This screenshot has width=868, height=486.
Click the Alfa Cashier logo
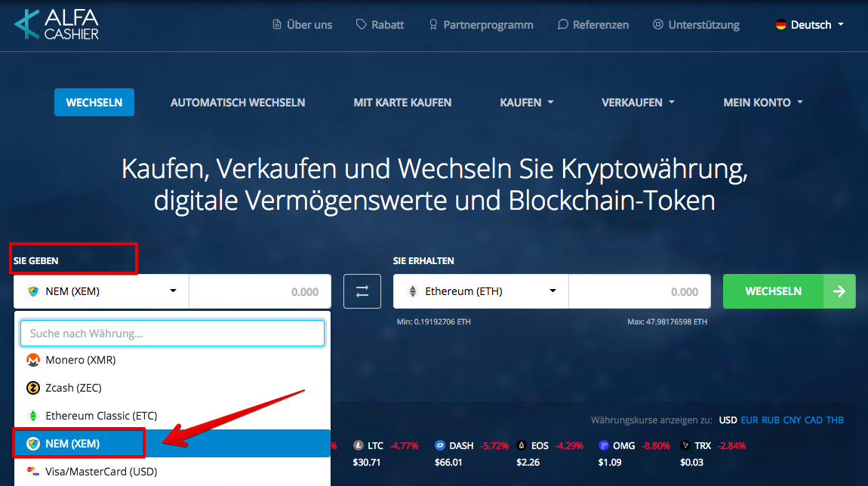coord(57,25)
